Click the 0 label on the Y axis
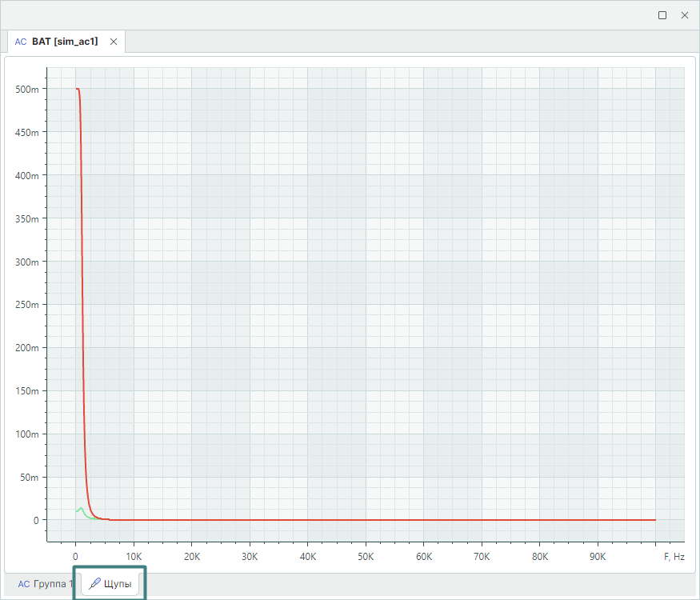700x600 pixels. pyautogui.click(x=34, y=520)
